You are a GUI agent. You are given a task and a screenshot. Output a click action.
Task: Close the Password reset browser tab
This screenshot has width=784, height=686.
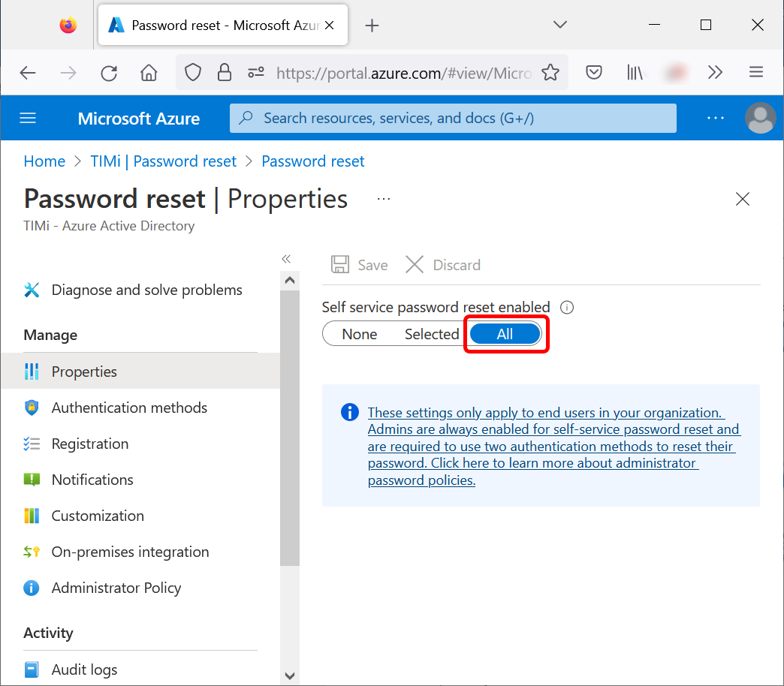point(329,25)
